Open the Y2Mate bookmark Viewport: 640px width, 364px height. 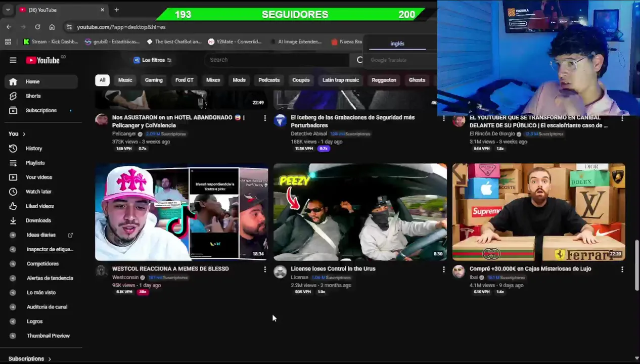point(235,41)
